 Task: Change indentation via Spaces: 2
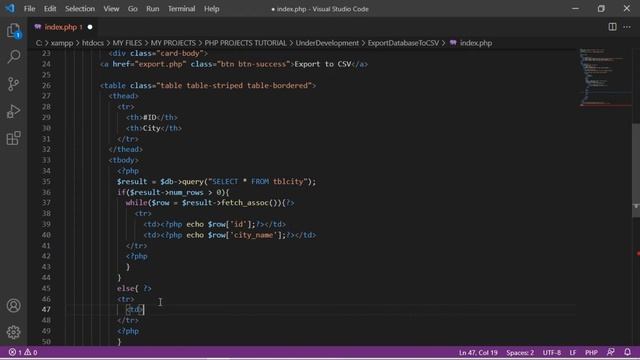tap(520, 352)
